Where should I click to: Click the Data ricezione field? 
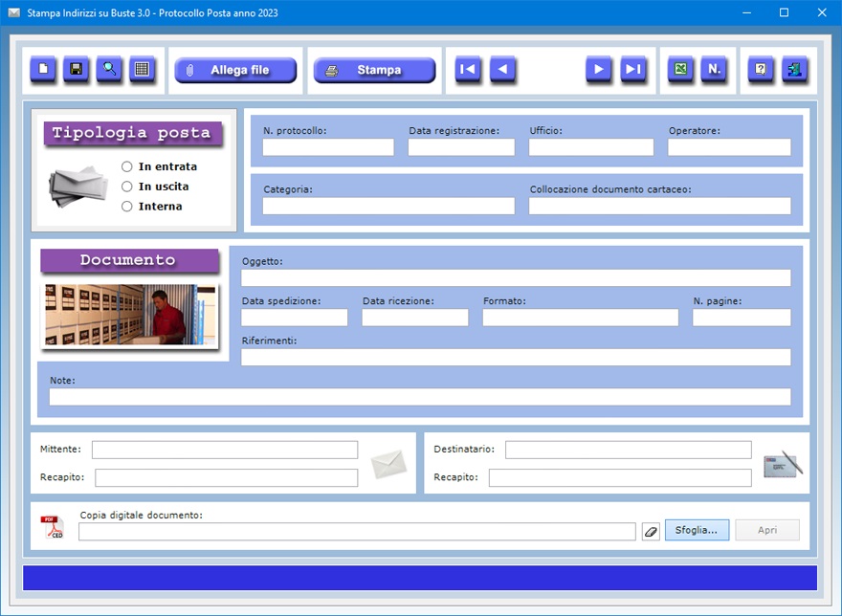tap(415, 318)
